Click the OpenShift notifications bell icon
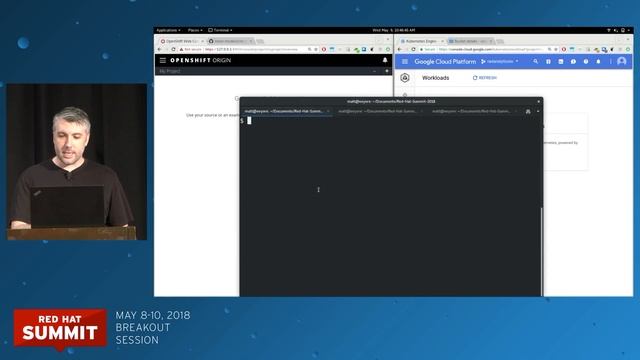 click(x=385, y=60)
